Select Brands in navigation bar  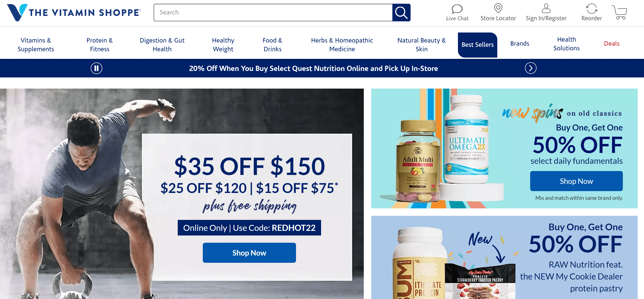520,43
